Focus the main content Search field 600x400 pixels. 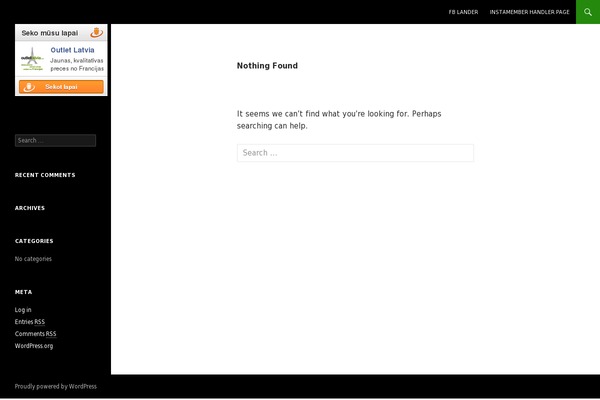355,153
